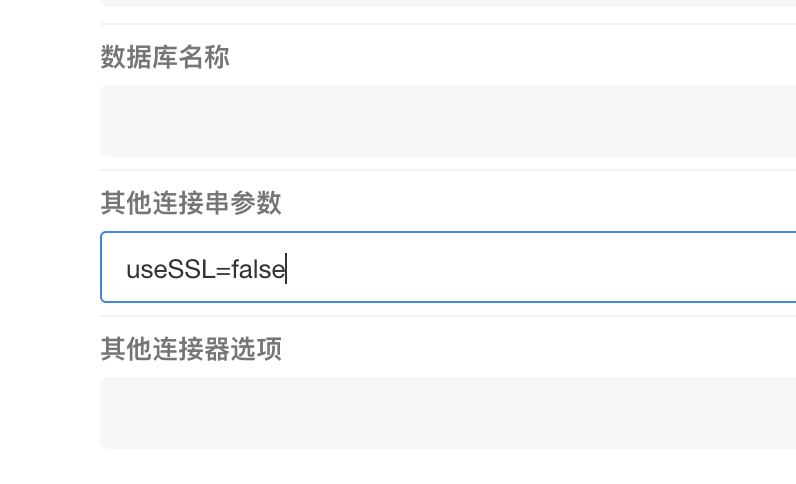
Task: Select the gray box under 数据库名称
Action: (448, 121)
